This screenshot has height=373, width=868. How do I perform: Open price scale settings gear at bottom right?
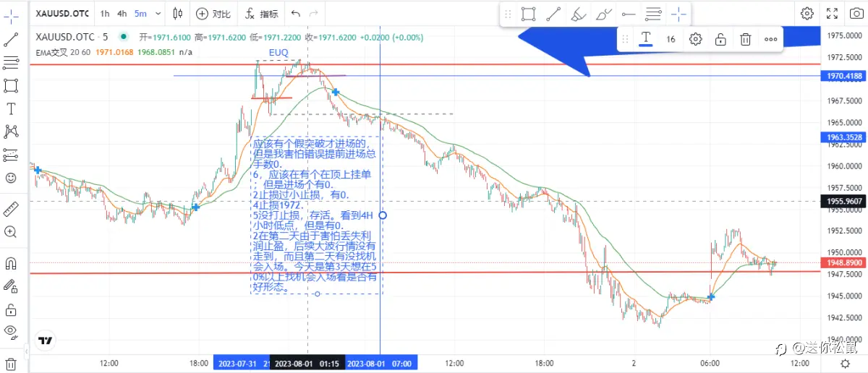click(x=846, y=364)
